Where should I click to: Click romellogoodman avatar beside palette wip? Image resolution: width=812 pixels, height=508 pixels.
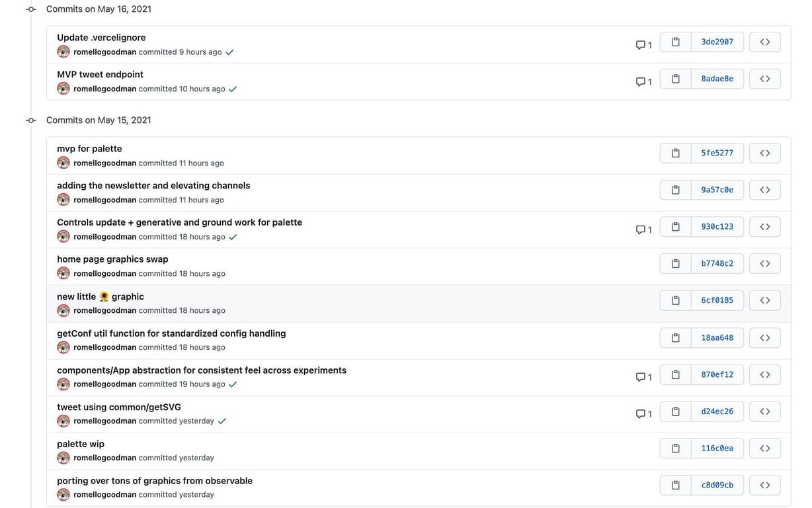point(63,458)
